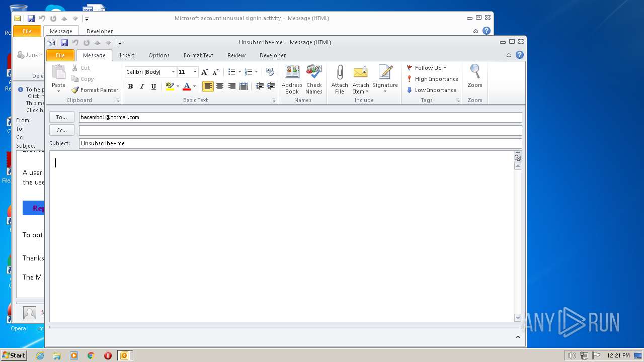Align text to the right
Image resolution: width=644 pixels, height=362 pixels.
(x=231, y=86)
